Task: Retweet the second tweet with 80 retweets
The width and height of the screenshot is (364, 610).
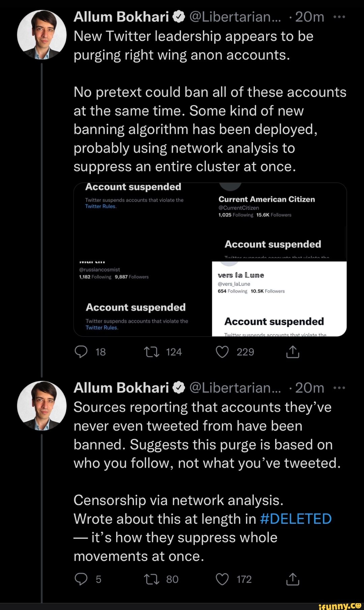Action: 151,579
